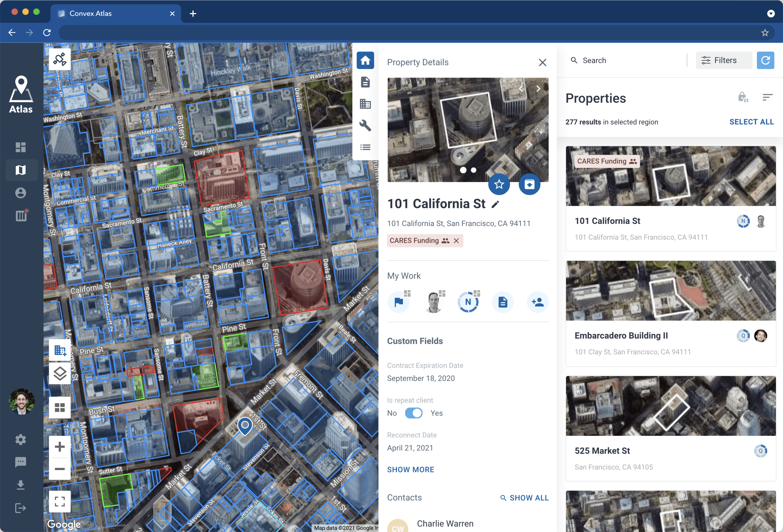Click the satellite view icon on the map
The image size is (783, 532).
pos(60,60)
